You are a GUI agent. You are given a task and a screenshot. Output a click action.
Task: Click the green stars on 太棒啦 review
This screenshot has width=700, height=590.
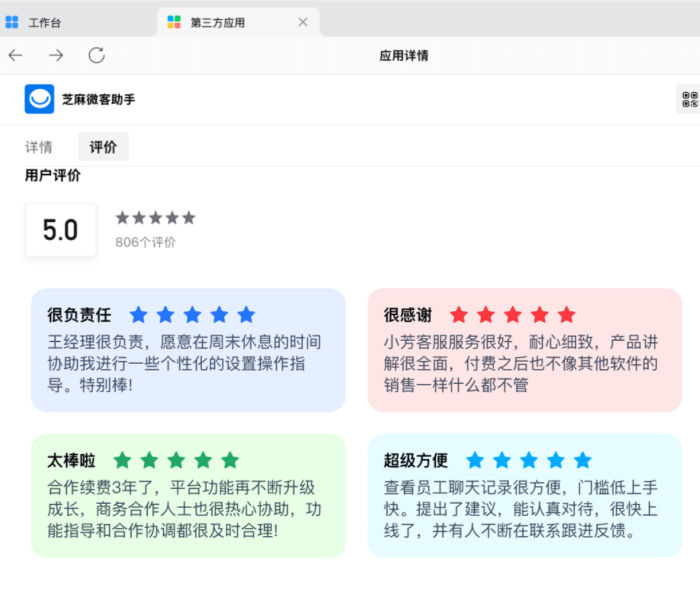176,461
